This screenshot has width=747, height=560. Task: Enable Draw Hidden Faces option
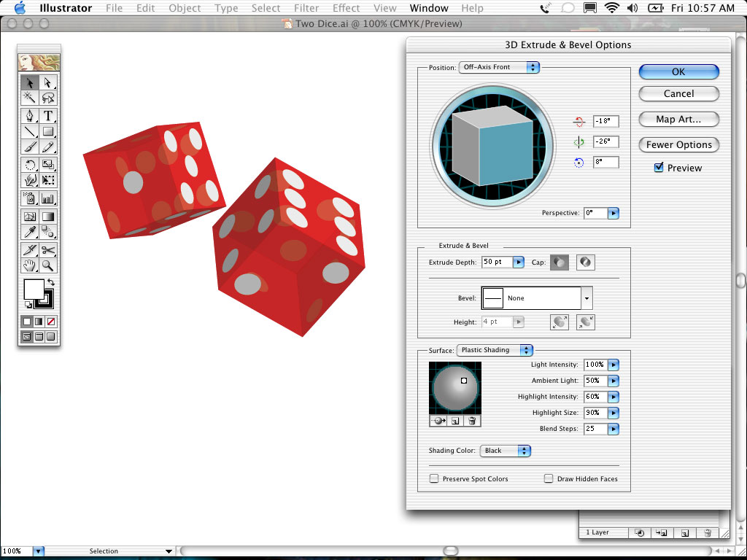click(549, 479)
